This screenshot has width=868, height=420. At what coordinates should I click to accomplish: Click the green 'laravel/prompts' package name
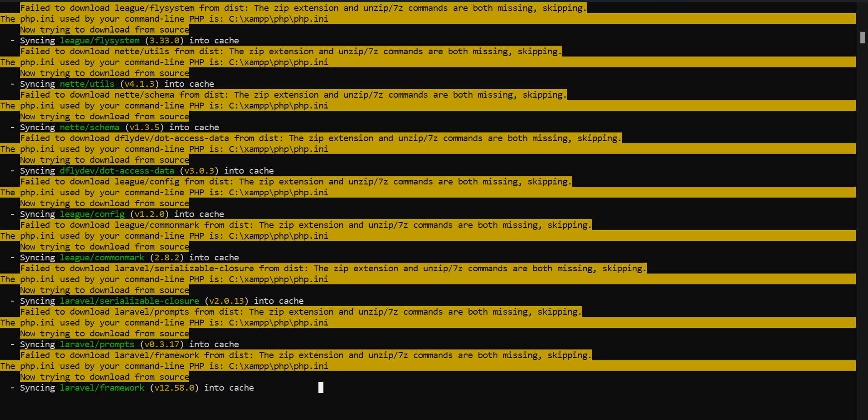click(97, 344)
